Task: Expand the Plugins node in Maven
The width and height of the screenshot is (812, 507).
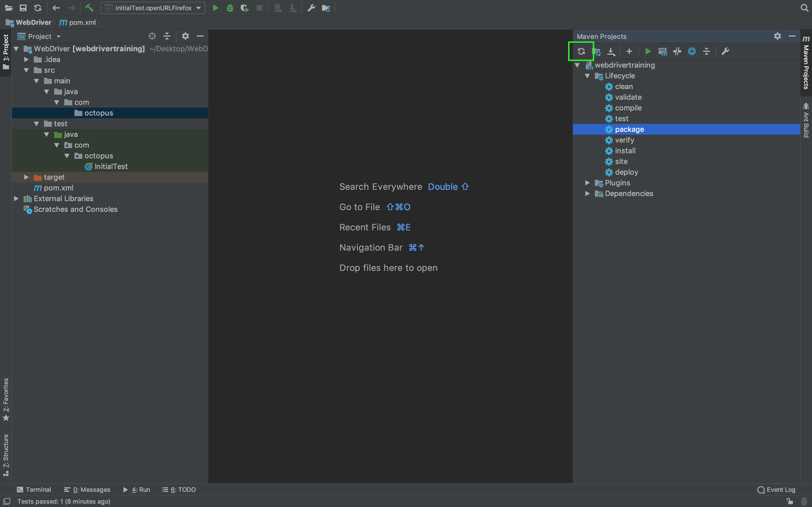Action: tap(587, 183)
